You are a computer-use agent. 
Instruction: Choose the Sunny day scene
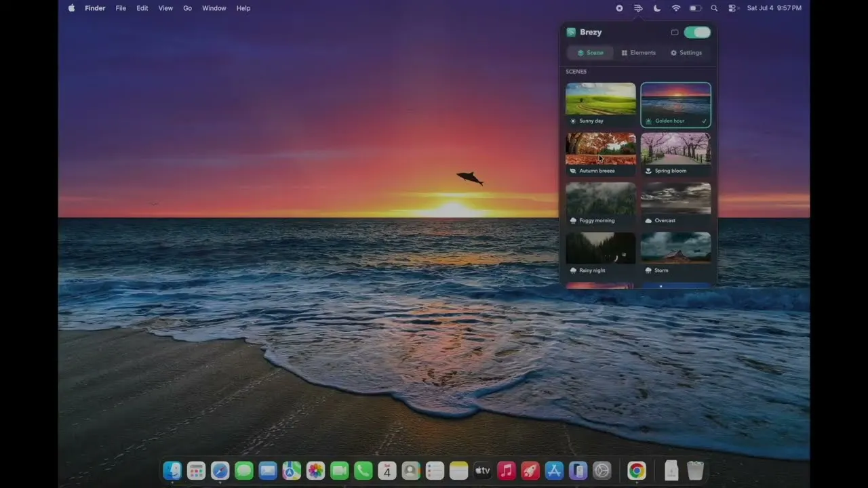(601, 104)
